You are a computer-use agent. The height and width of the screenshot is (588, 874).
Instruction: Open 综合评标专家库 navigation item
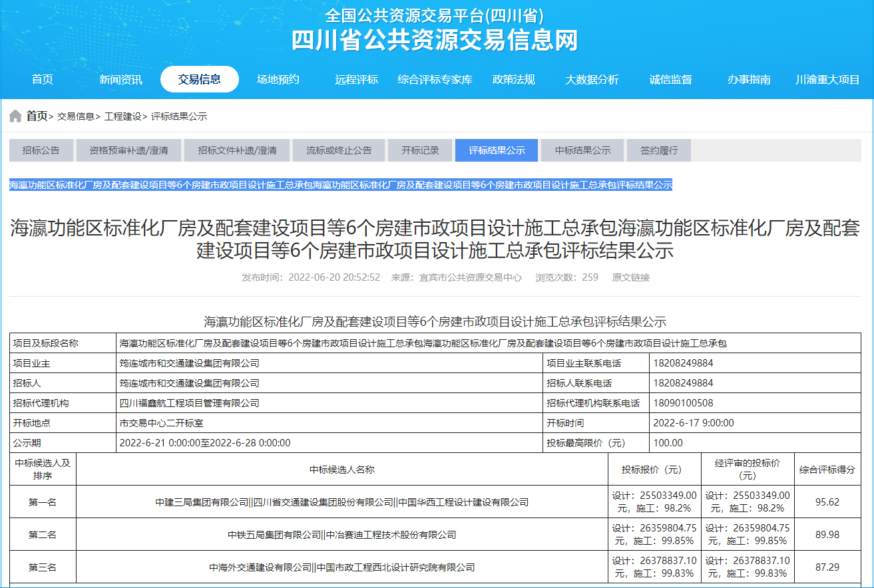coord(435,79)
